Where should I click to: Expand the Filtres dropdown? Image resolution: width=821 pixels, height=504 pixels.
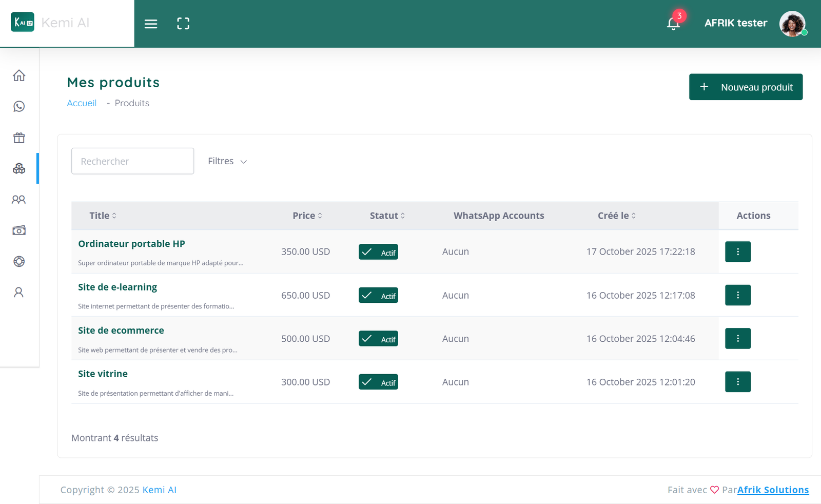click(227, 161)
